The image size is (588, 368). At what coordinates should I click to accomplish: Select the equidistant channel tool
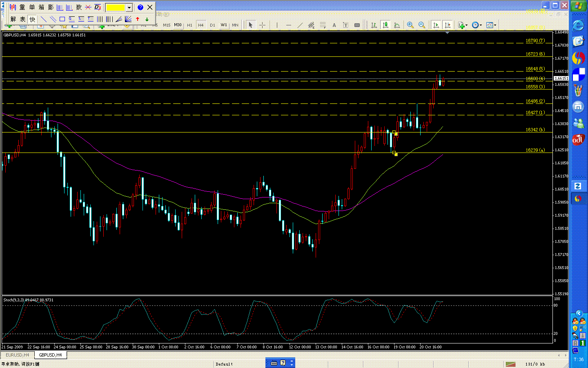(x=312, y=25)
